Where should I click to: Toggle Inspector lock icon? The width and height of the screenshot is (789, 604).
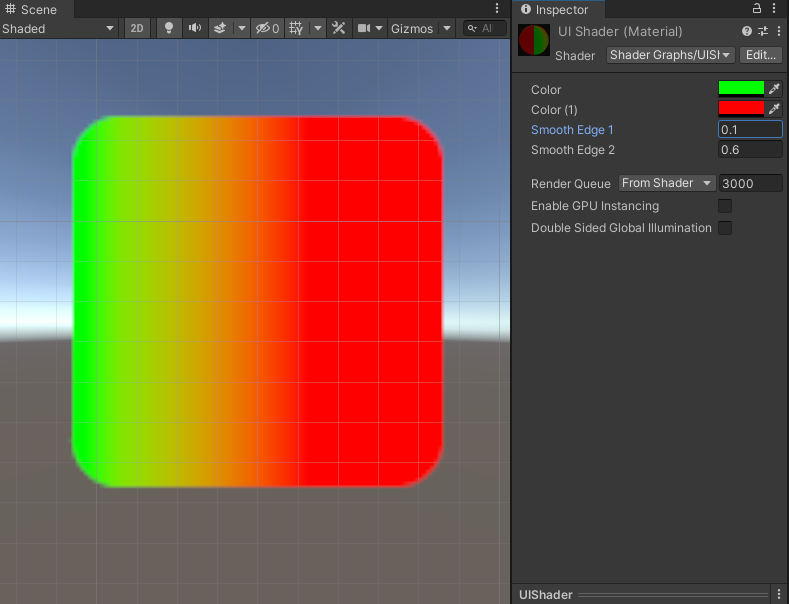click(756, 9)
